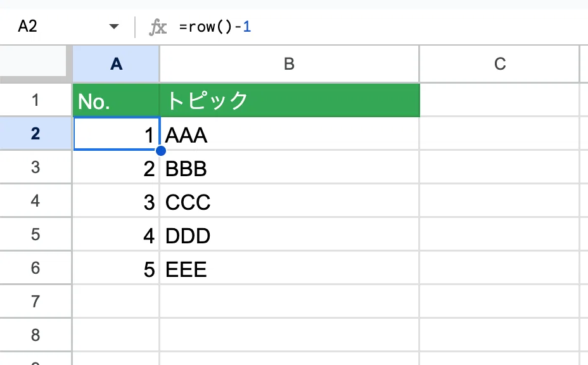588x365 pixels.
Task: Select column B header
Action: click(x=289, y=64)
